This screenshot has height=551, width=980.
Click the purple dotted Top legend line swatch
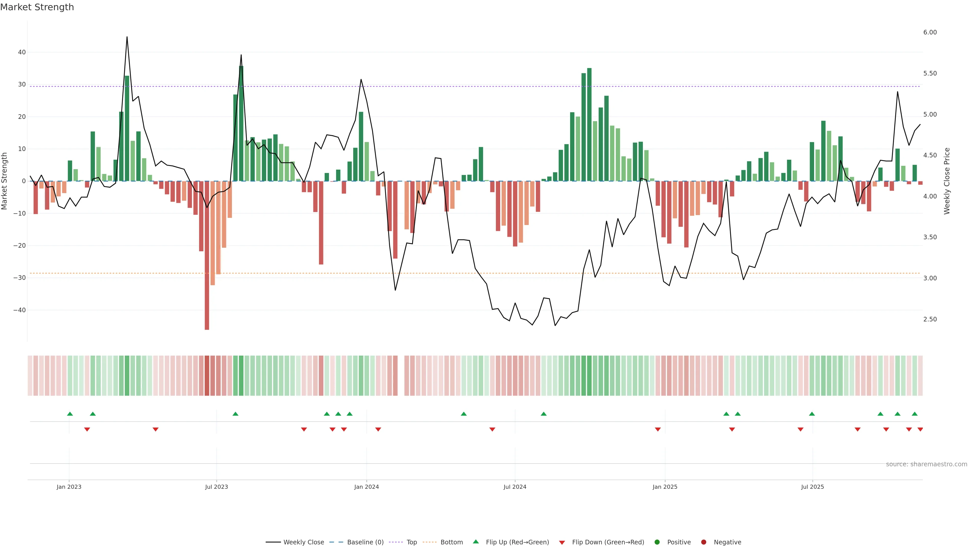coord(396,542)
